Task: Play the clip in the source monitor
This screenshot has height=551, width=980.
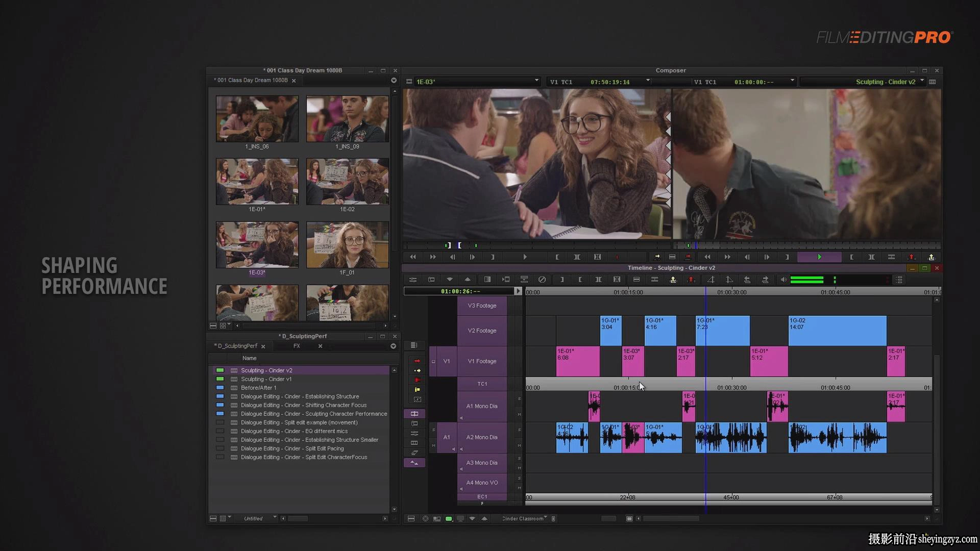Action: tap(525, 257)
